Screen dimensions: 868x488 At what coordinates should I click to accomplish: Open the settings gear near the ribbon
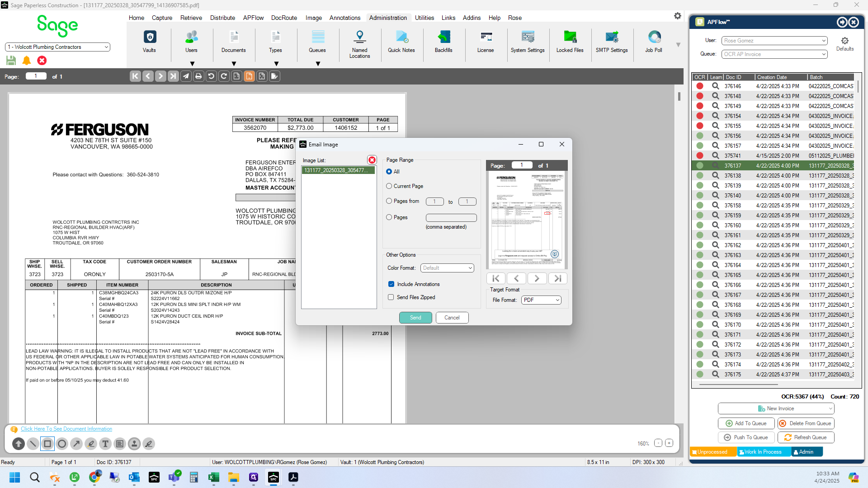pyautogui.click(x=677, y=16)
